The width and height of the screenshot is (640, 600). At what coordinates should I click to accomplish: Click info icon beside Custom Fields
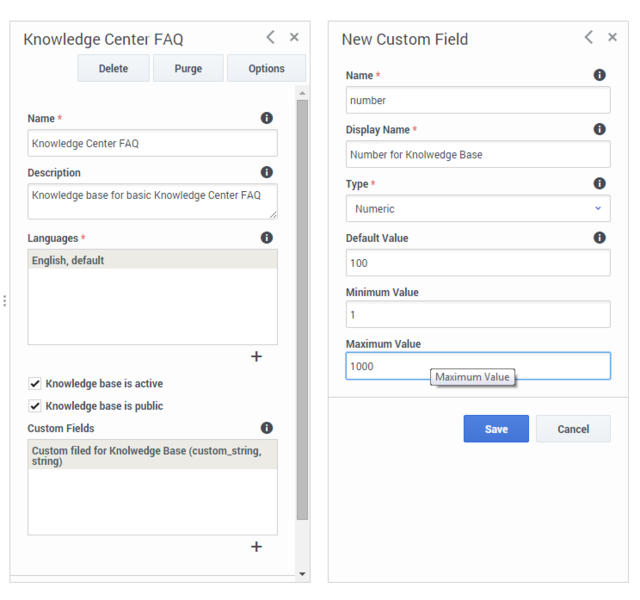267,428
